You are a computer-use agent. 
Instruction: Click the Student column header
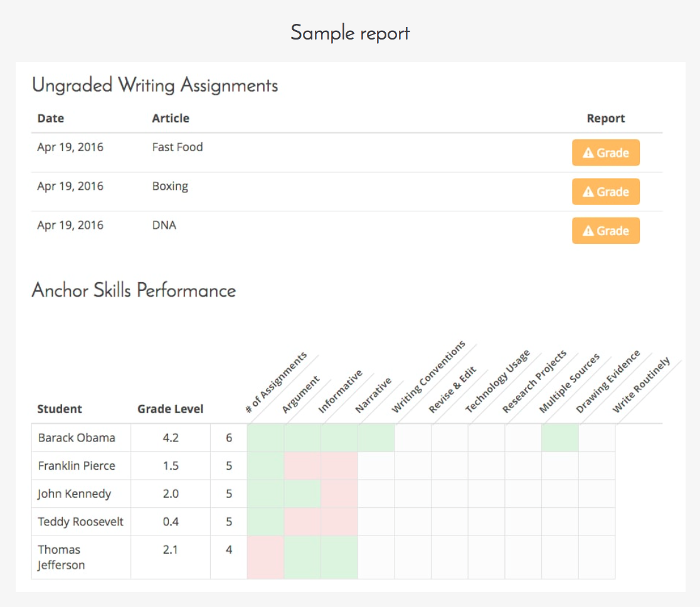click(60, 409)
